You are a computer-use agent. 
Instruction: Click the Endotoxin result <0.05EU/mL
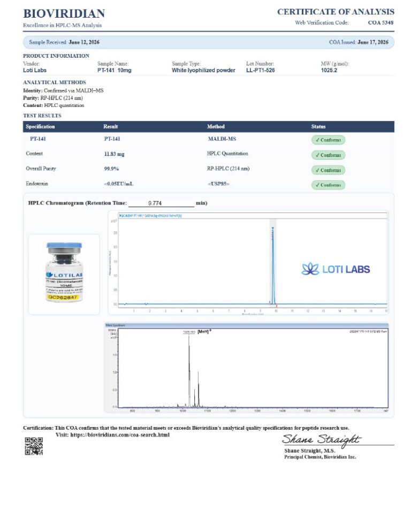pos(118,184)
